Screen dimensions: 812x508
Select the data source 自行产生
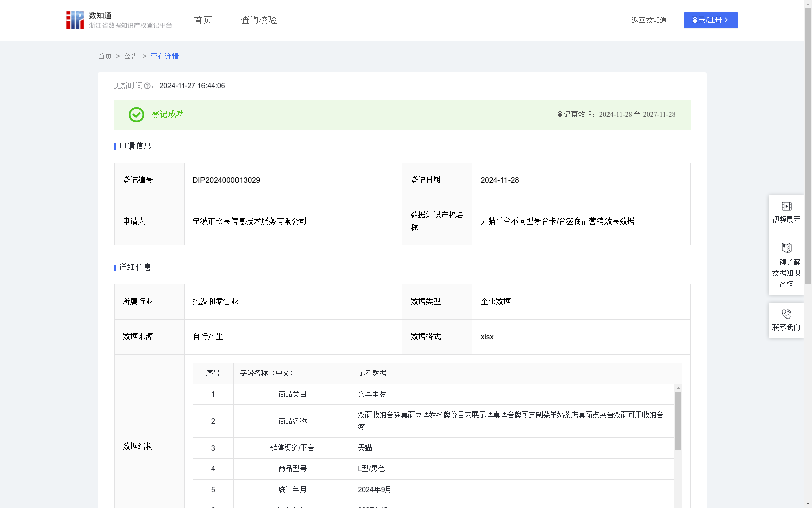[208, 337]
